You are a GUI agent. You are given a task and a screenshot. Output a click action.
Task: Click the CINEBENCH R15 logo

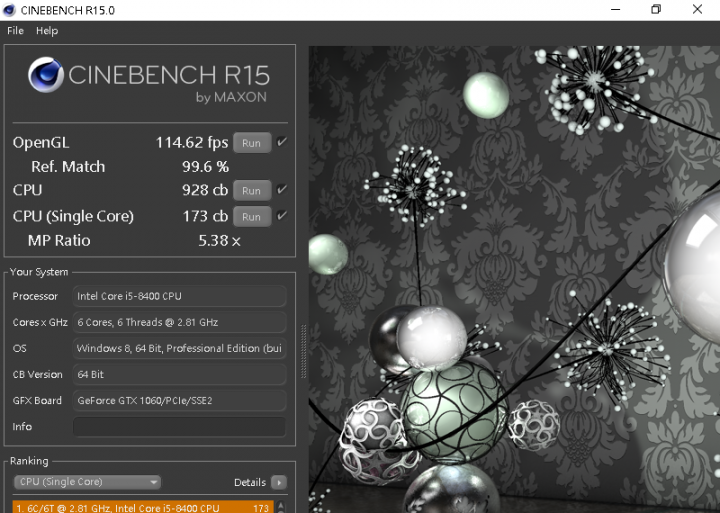148,80
